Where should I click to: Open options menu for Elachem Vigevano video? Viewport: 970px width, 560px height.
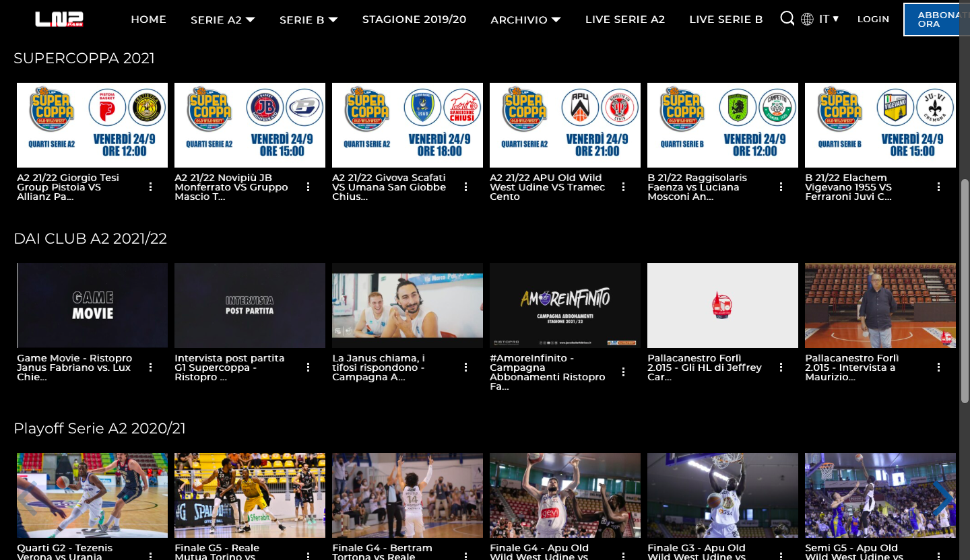938,187
